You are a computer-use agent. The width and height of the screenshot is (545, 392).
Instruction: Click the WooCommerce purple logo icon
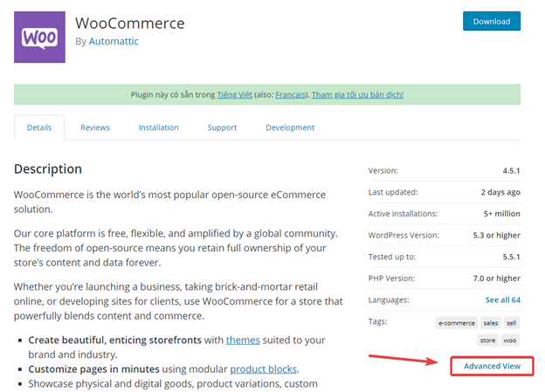point(39,38)
